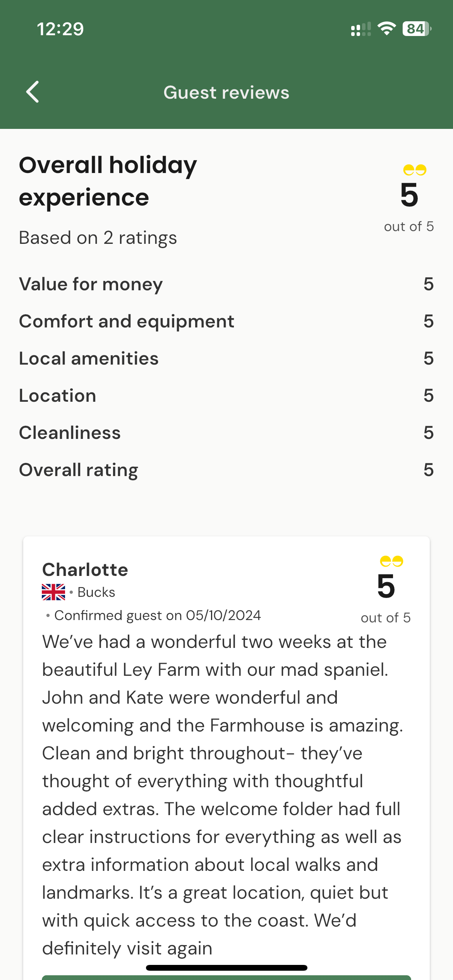The height and width of the screenshot is (980, 453).
Task: Tap the Guest reviews page title
Action: (x=226, y=93)
